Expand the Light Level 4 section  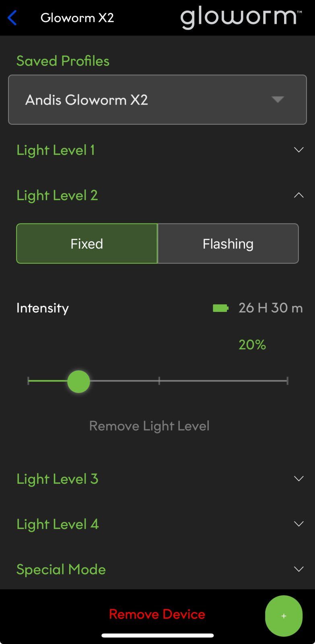(157, 524)
